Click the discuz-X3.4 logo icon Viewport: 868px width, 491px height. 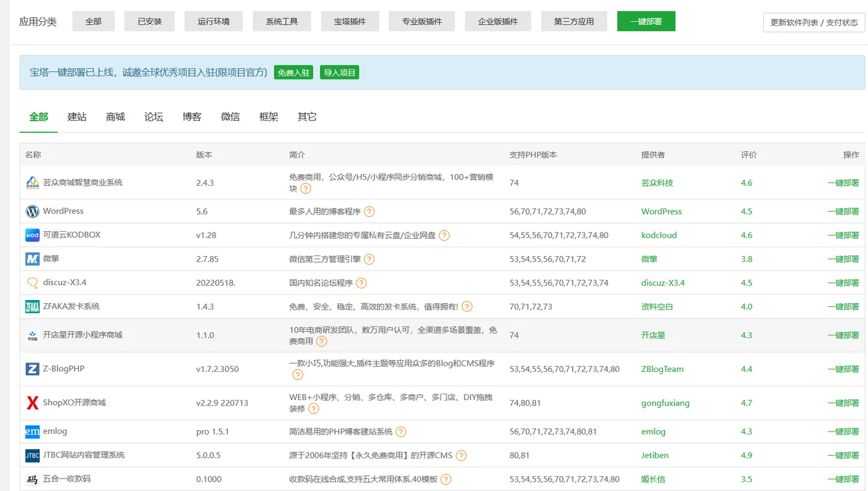(x=32, y=283)
